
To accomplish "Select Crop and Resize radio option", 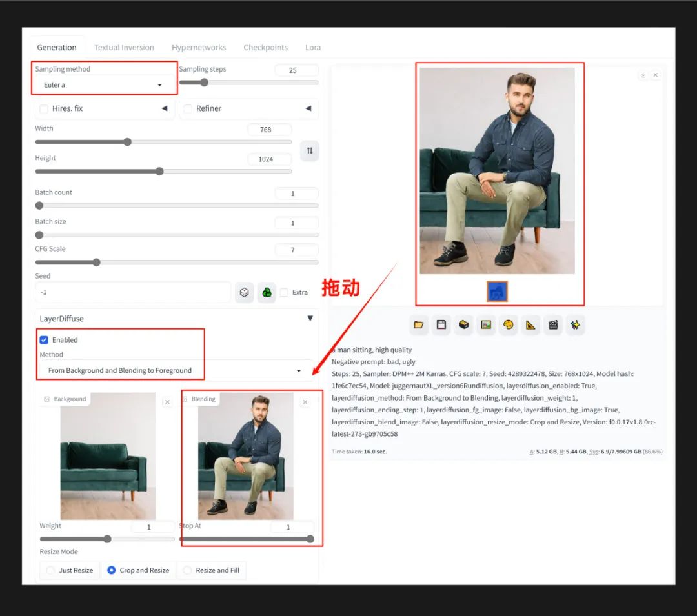I will [x=138, y=570].
